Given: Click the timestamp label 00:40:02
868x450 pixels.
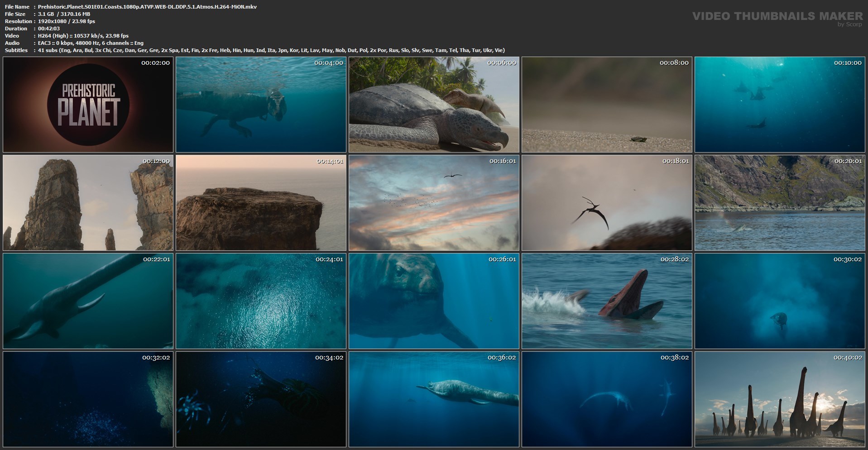Looking at the screenshot, I should (x=848, y=358).
